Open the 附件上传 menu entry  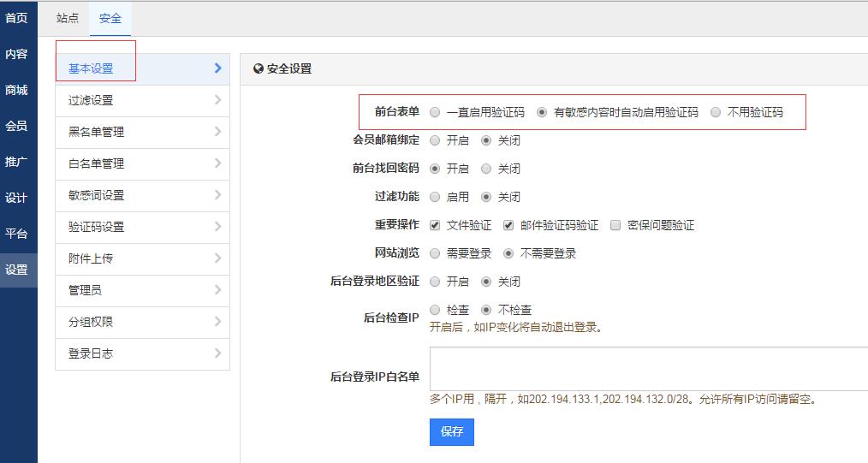click(142, 258)
